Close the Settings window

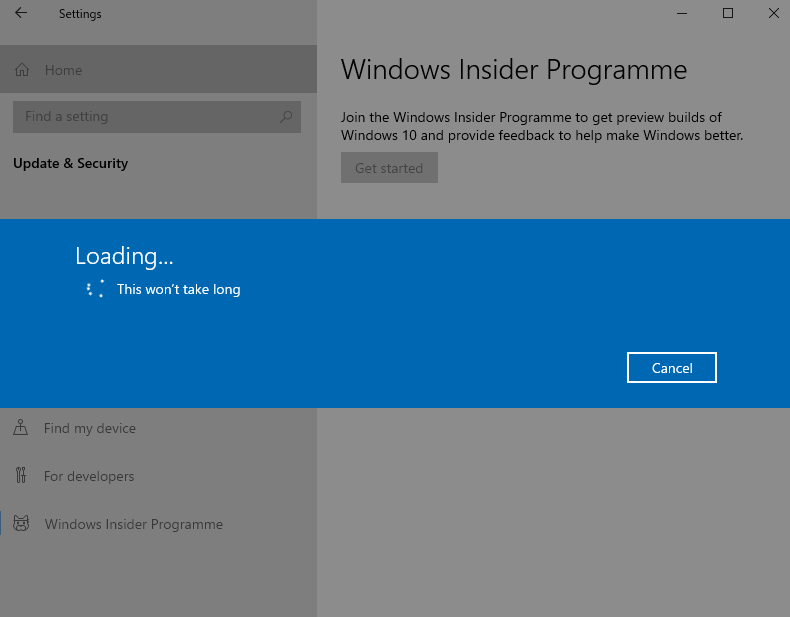coord(773,13)
